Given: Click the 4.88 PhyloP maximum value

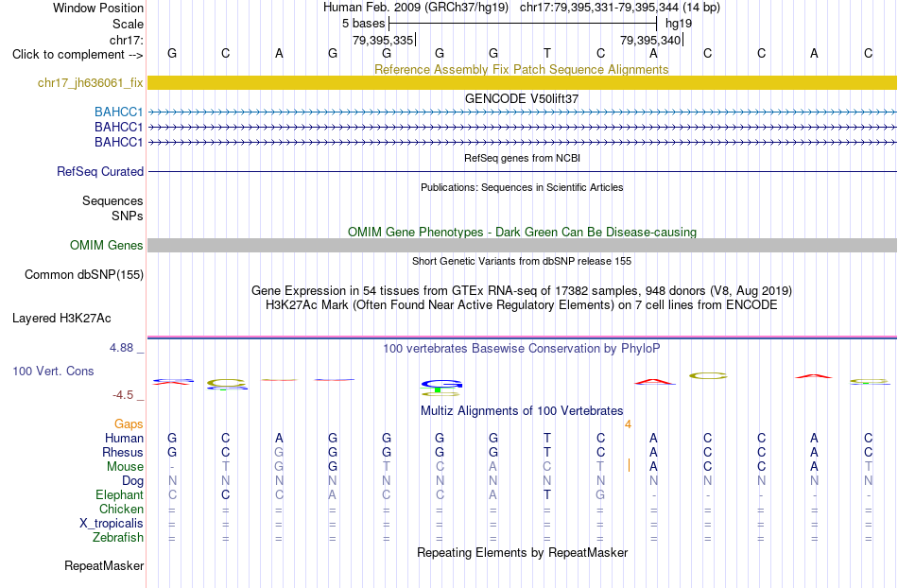Looking at the screenshot, I should coord(121,348).
